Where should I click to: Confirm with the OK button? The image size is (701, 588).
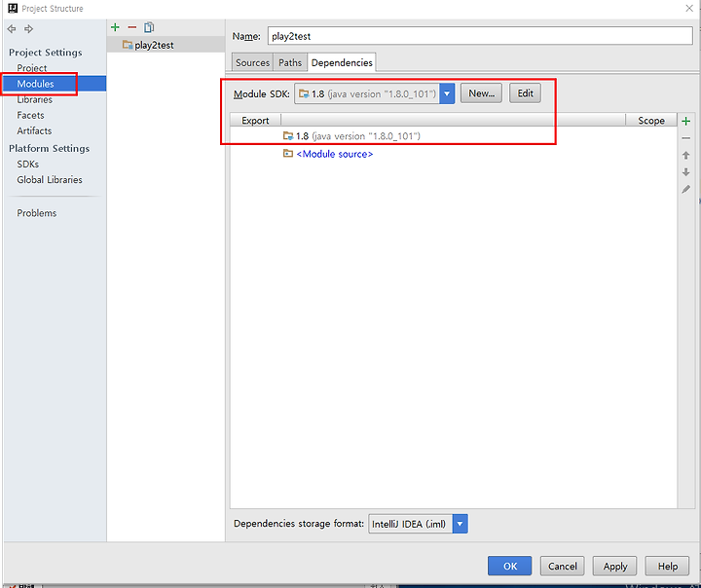pos(509,566)
